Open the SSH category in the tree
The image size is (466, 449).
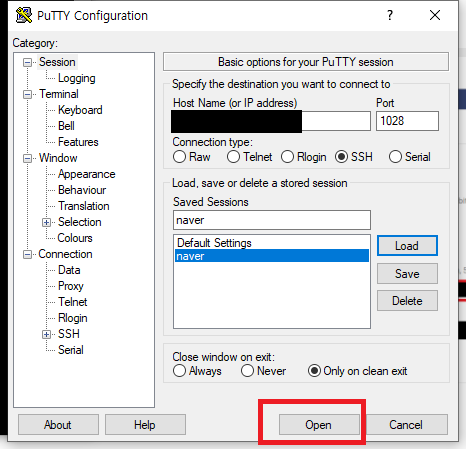(69, 334)
